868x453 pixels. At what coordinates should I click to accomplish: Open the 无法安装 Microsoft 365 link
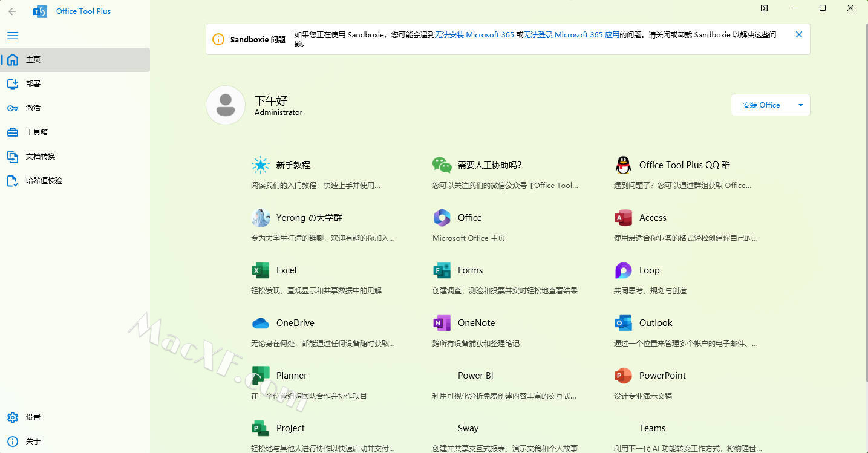click(474, 35)
